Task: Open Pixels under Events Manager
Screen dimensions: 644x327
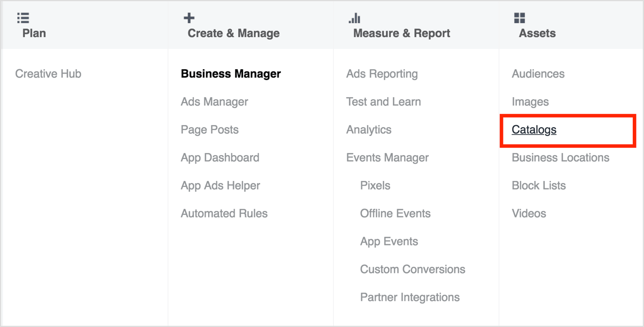Action: pyautogui.click(x=376, y=186)
